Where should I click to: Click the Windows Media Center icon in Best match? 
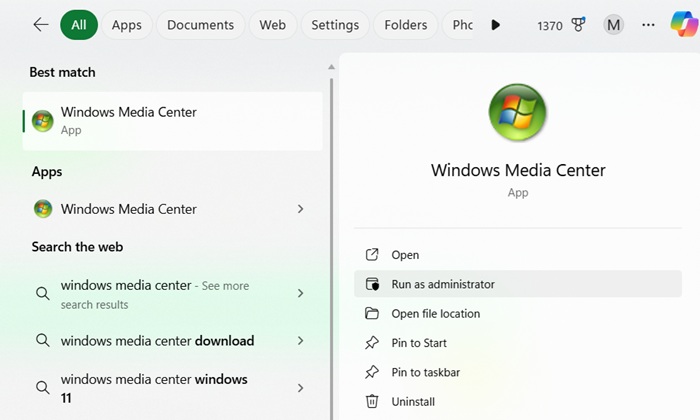click(43, 121)
